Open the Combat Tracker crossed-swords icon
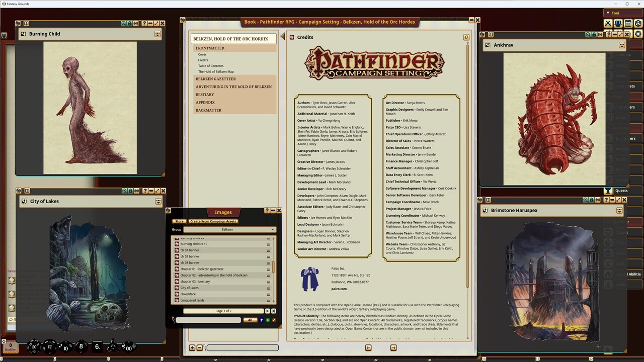644x362 pixels. (x=608, y=23)
